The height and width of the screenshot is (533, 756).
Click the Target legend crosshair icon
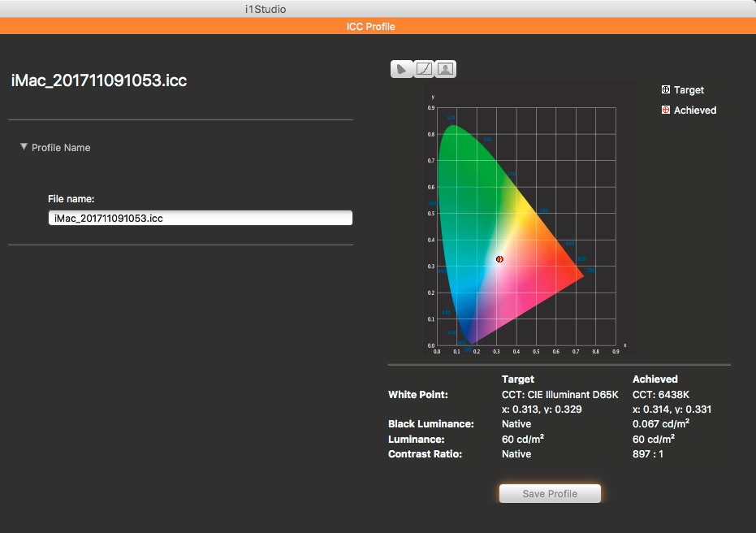coord(666,90)
